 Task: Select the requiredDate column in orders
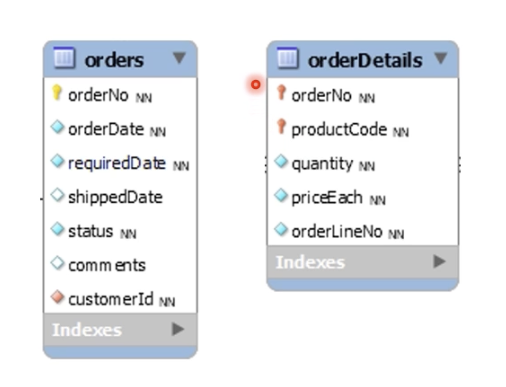coord(120,163)
